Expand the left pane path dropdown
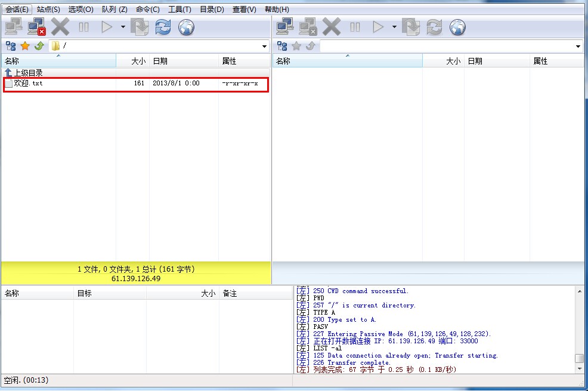Viewport: 588px width, 391px height. tap(265, 47)
